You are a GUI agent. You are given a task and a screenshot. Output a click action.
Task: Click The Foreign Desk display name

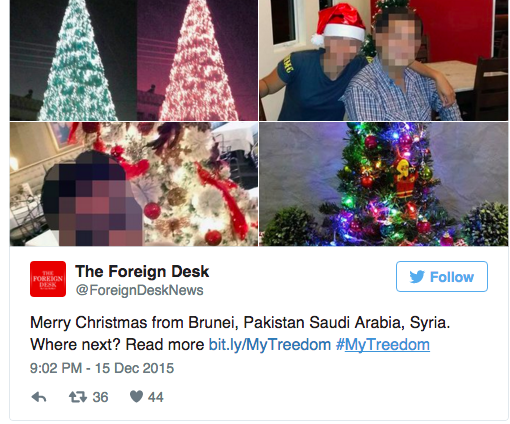click(x=142, y=272)
